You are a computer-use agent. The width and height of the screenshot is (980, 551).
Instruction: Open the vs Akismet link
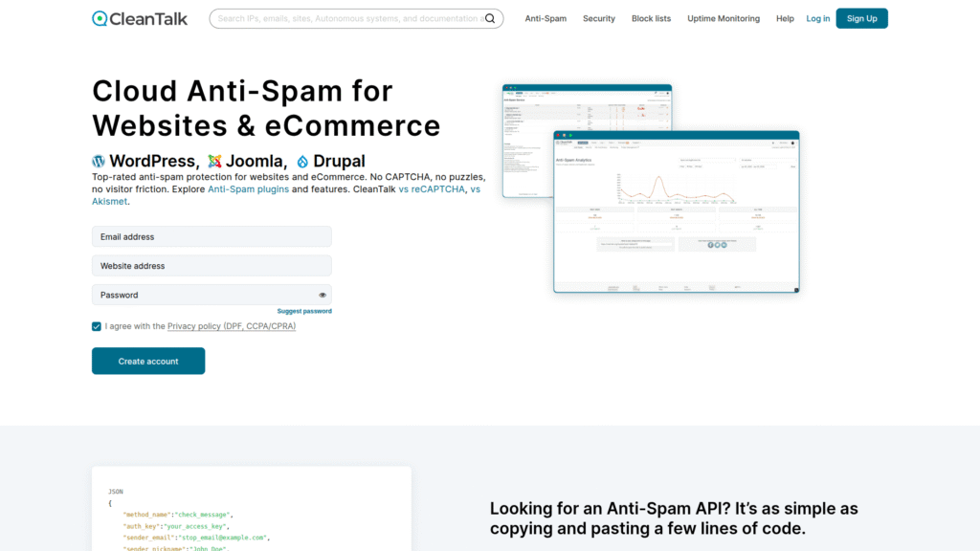tap(109, 201)
